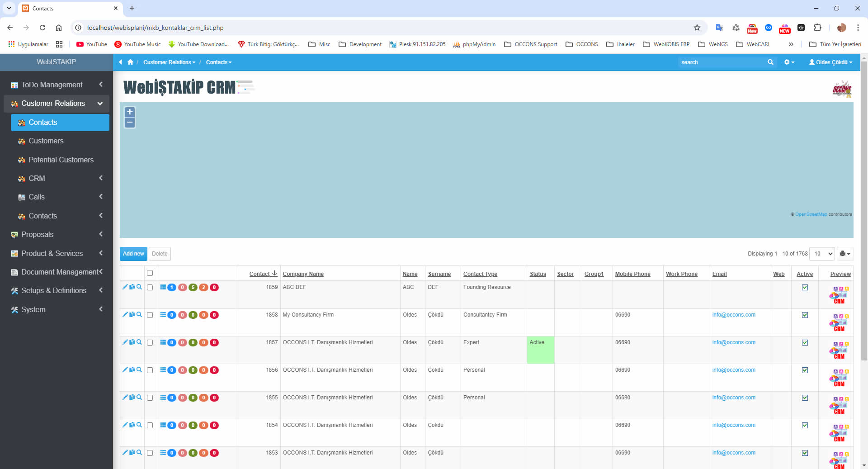Click the copy icon for contact 1857
The image size is (868, 469).
click(x=132, y=342)
